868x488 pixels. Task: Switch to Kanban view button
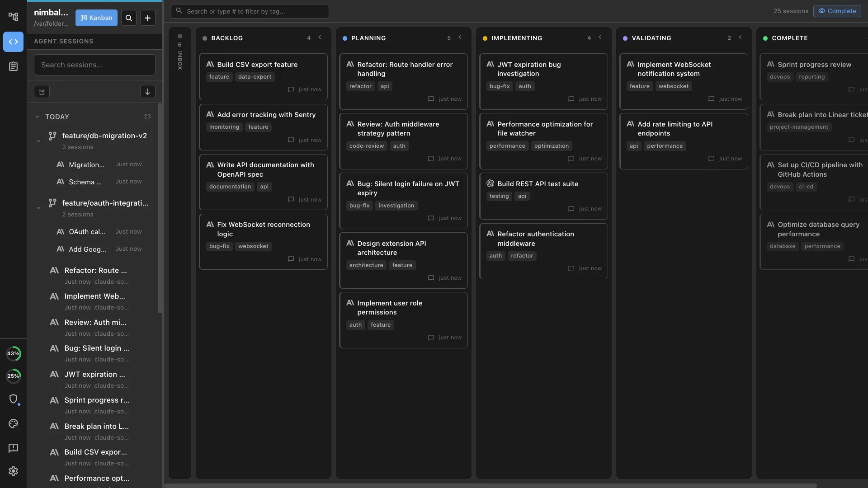point(96,18)
